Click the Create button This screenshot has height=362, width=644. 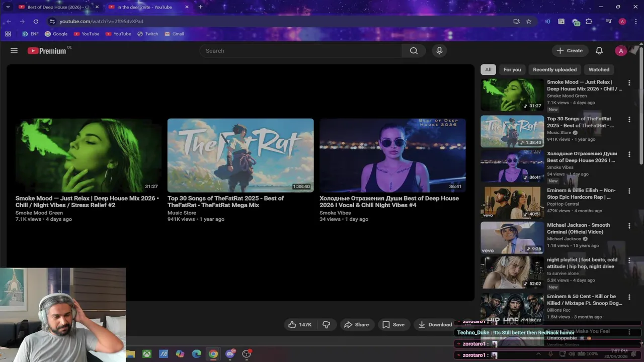tap(570, 51)
